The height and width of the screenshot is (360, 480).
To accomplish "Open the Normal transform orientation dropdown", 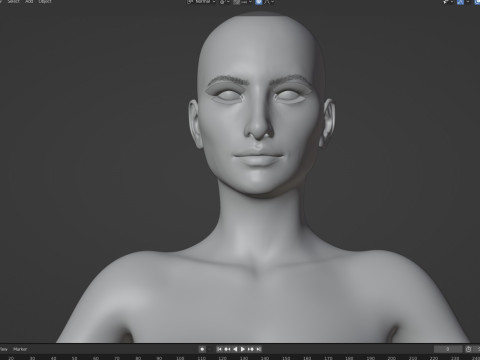I will tap(202, 2).
